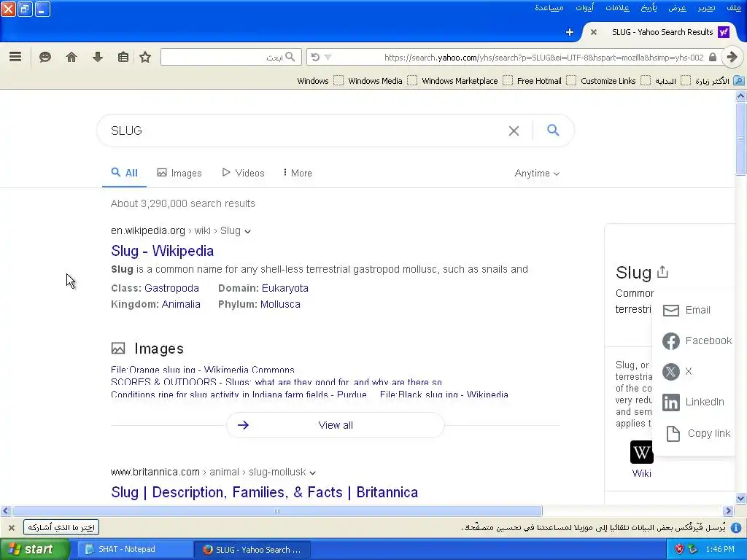Click the blue Yahoo search magnifier
The width and height of the screenshot is (747, 560).
pos(553,130)
